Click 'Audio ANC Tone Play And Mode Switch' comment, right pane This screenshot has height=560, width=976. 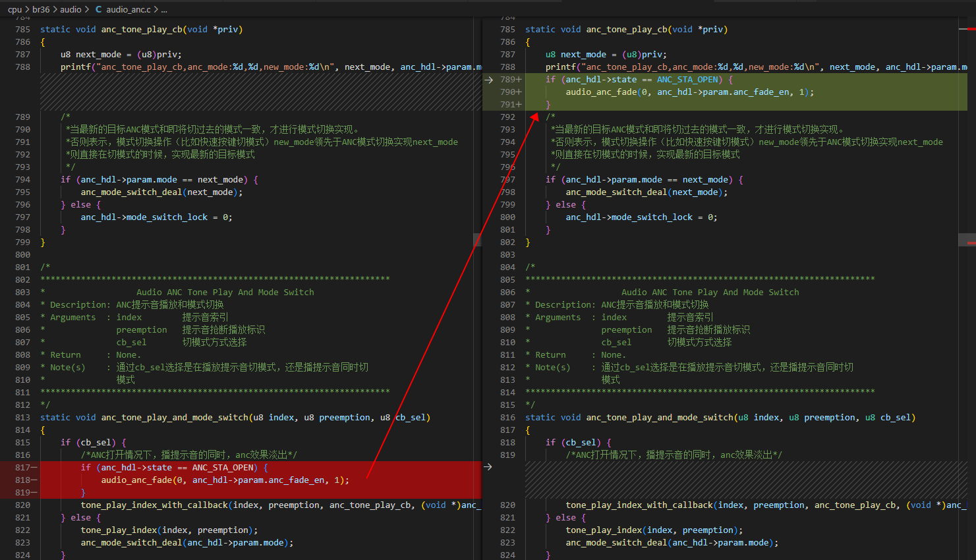click(710, 293)
